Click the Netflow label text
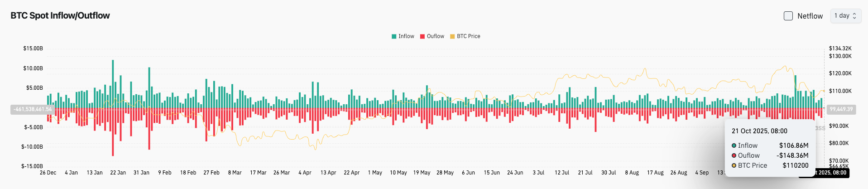 [810, 16]
